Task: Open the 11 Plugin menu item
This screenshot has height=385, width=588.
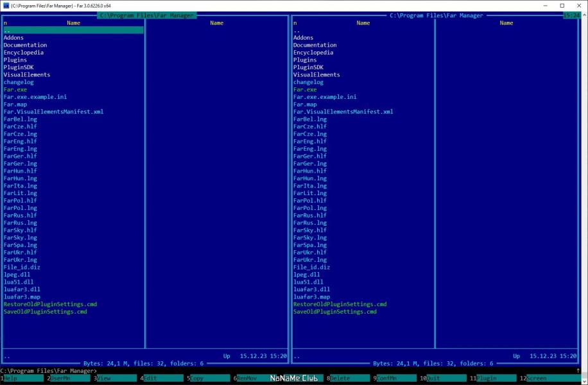Action: click(494, 378)
